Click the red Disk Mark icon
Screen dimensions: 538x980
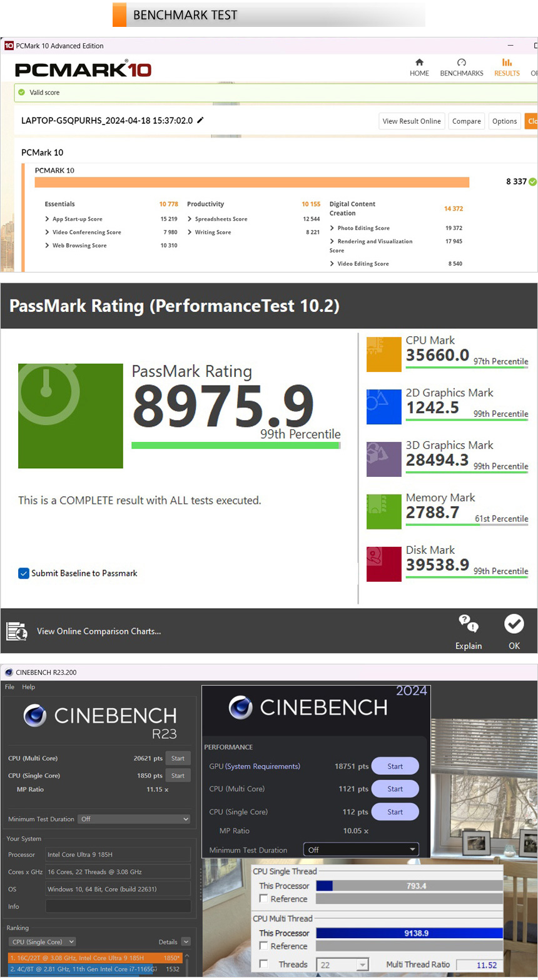click(x=384, y=564)
